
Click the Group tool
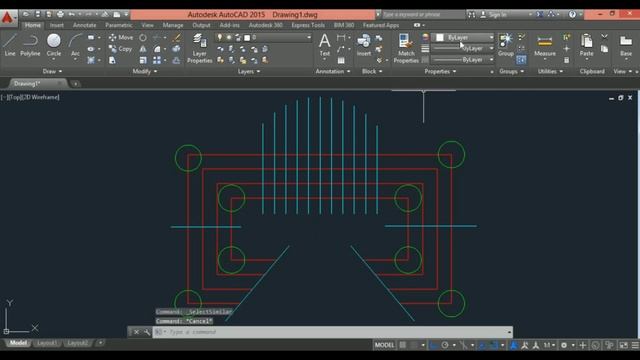(506, 45)
